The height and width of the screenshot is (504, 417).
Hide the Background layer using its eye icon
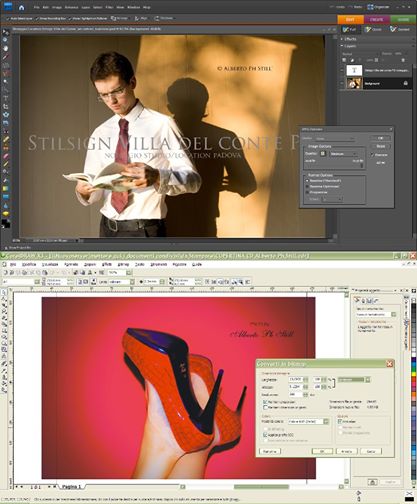(342, 83)
